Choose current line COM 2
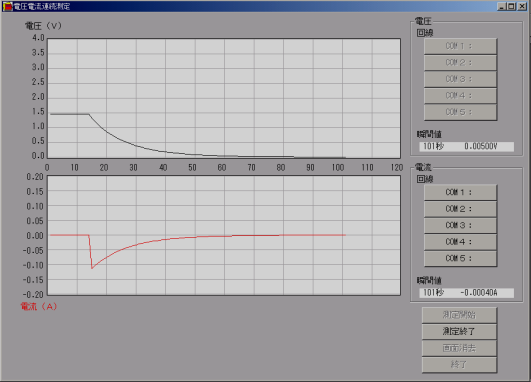 click(x=460, y=209)
